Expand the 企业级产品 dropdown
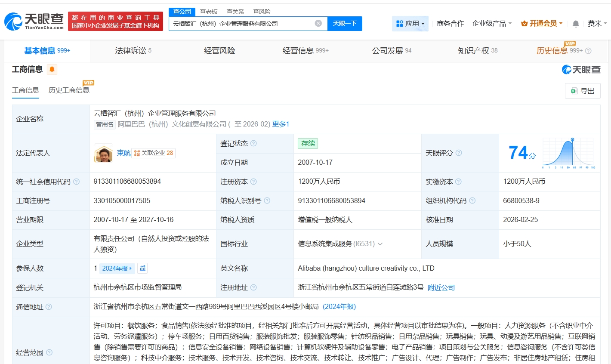Screen dimensions: 611x364 (492, 24)
